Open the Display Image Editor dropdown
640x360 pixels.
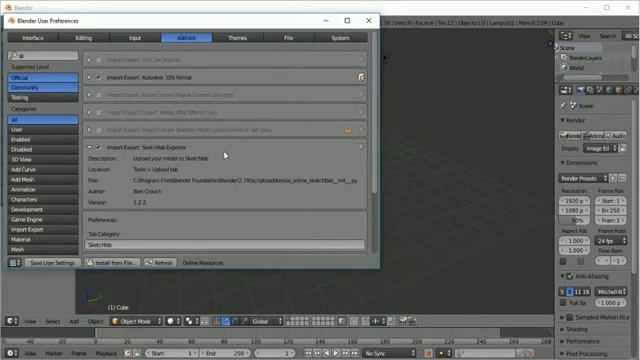tap(600, 149)
